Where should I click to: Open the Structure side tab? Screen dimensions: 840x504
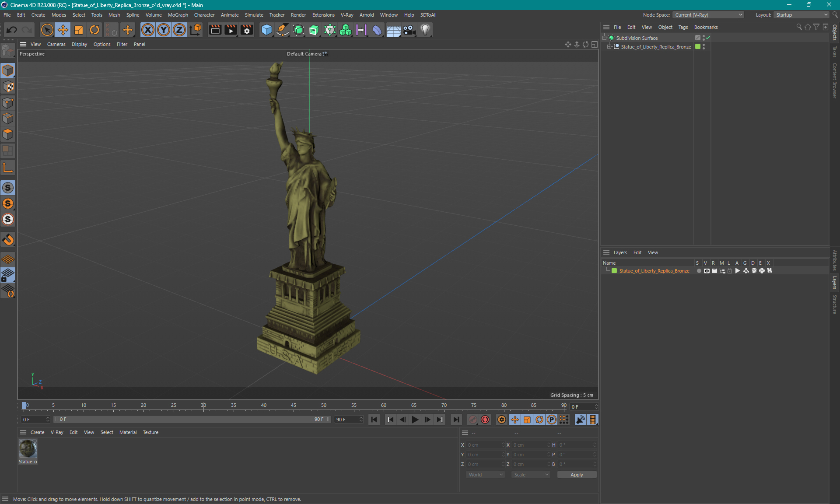click(835, 304)
